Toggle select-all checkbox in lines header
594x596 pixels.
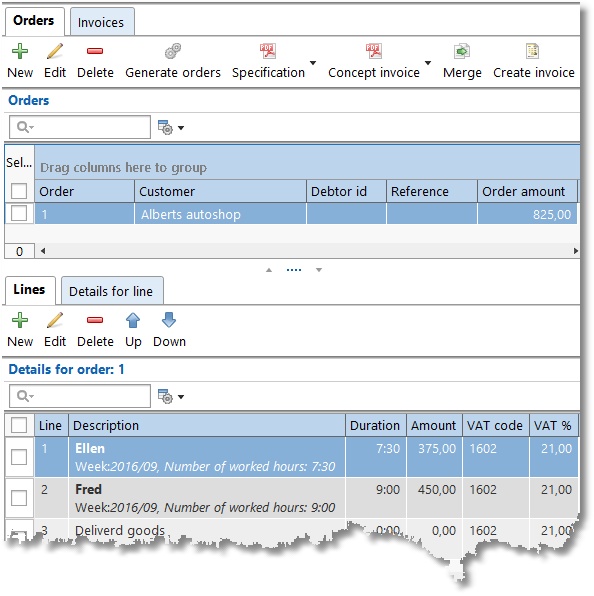(x=19, y=425)
